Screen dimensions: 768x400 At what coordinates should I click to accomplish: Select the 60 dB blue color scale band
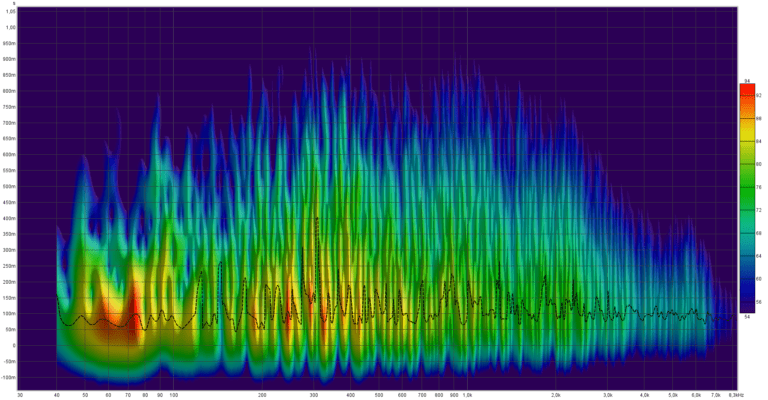pos(747,279)
